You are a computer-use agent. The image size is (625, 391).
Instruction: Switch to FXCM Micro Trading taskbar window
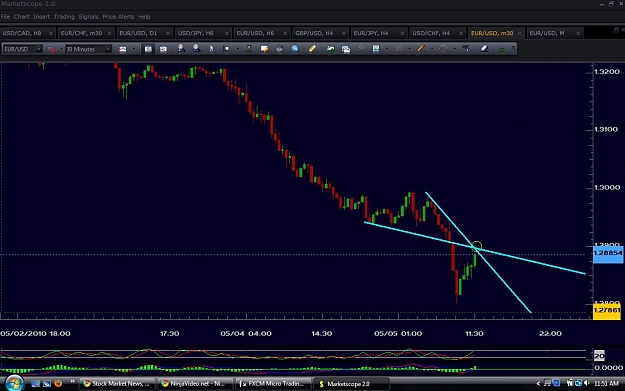point(272,384)
